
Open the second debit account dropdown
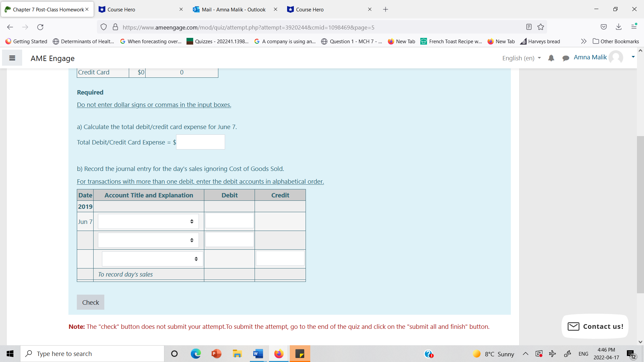(148, 240)
